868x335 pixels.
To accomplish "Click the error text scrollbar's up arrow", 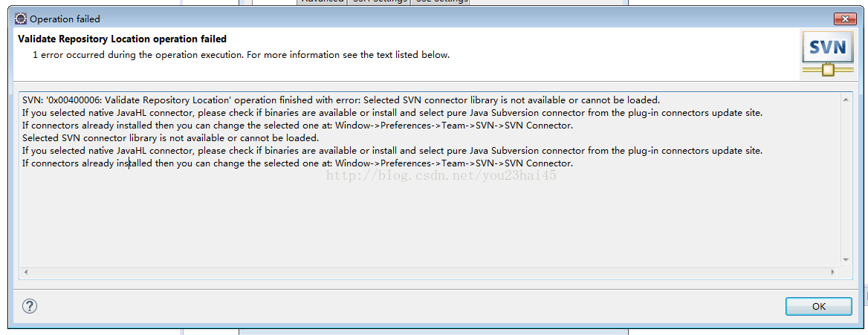I will pos(845,100).
